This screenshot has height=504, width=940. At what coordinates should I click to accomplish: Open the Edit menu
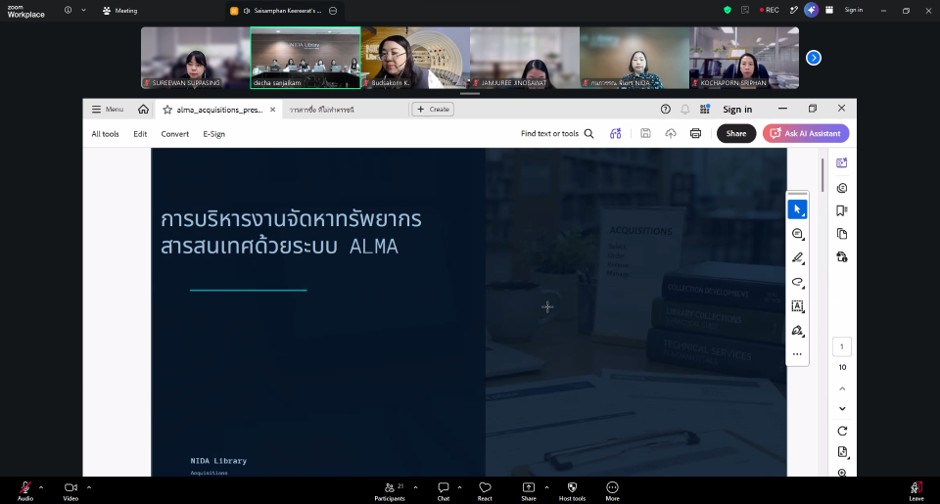coord(140,134)
